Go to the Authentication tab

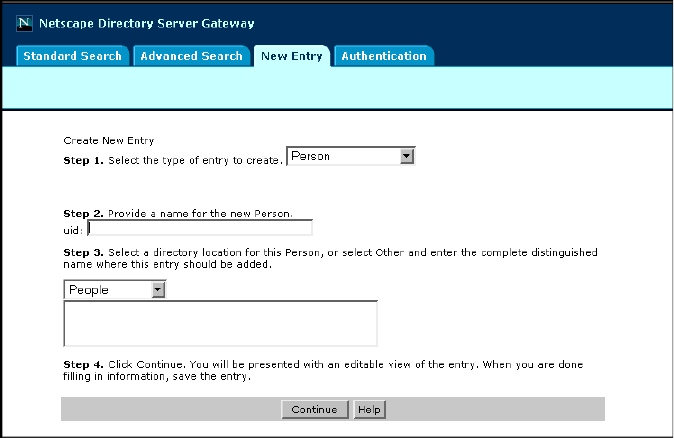pos(384,56)
